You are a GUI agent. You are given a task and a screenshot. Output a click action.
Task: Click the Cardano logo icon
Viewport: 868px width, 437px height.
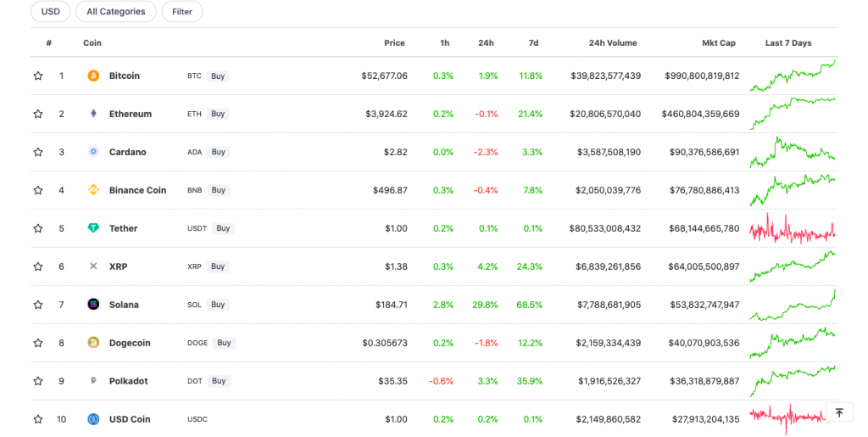pyautogui.click(x=93, y=152)
